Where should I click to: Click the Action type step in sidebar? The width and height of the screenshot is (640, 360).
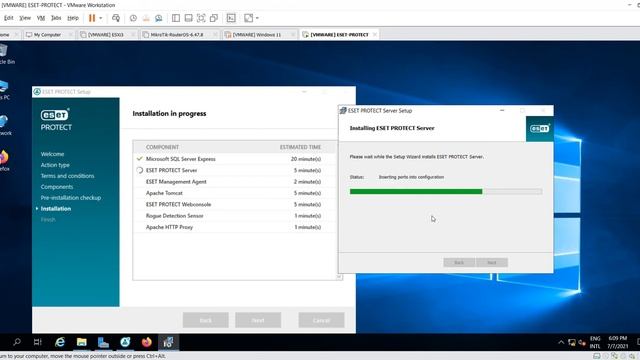click(x=55, y=165)
